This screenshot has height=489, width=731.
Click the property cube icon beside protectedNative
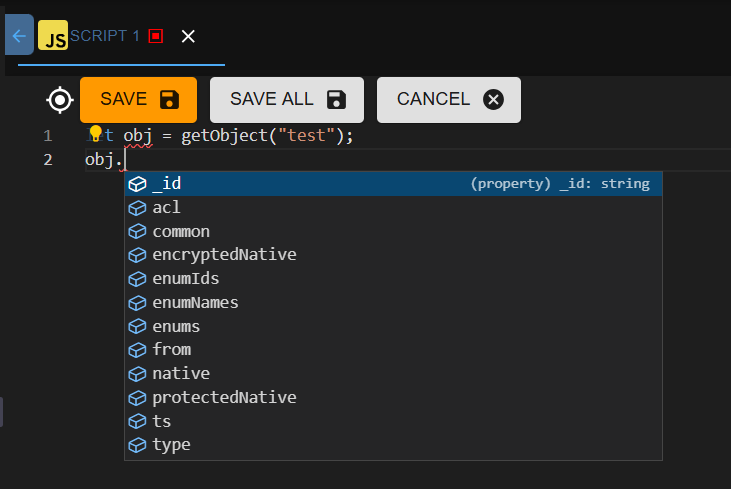(x=137, y=398)
